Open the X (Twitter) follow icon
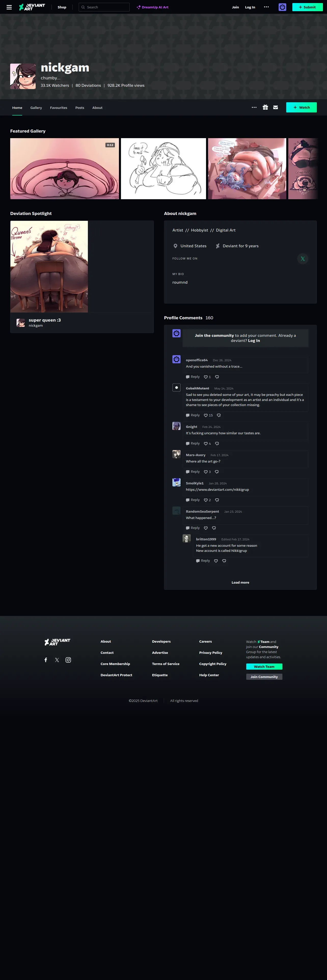 (303, 259)
